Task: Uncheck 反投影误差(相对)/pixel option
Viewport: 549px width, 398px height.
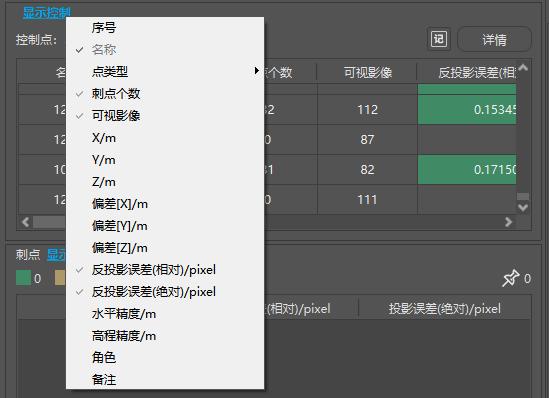Action: pos(165,270)
